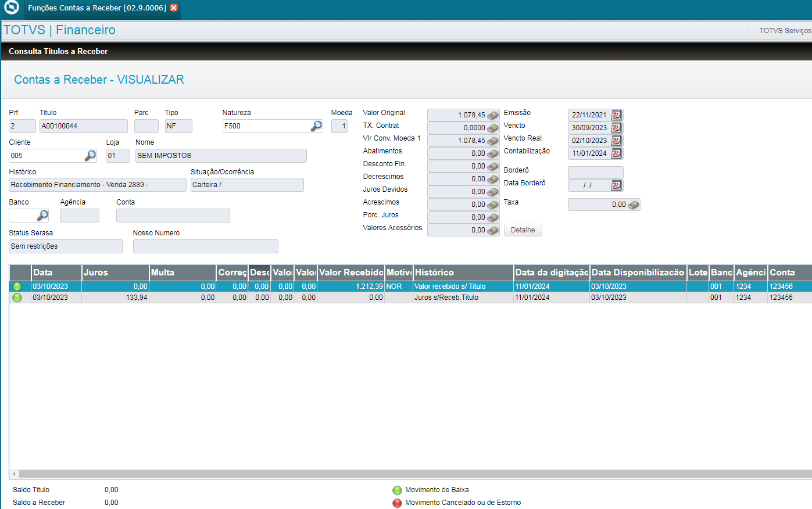This screenshot has height=509, width=812.
Task: Focus the Titulo field A00100044
Action: pos(84,126)
